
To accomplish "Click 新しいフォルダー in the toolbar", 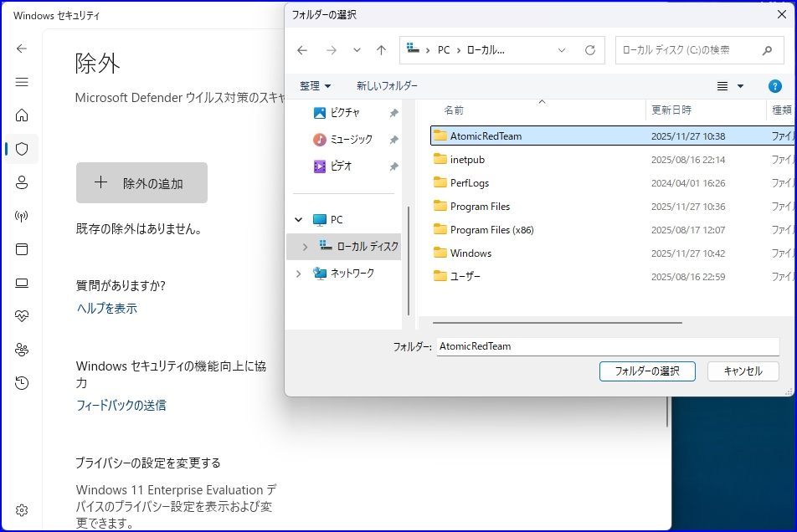I will (387, 86).
